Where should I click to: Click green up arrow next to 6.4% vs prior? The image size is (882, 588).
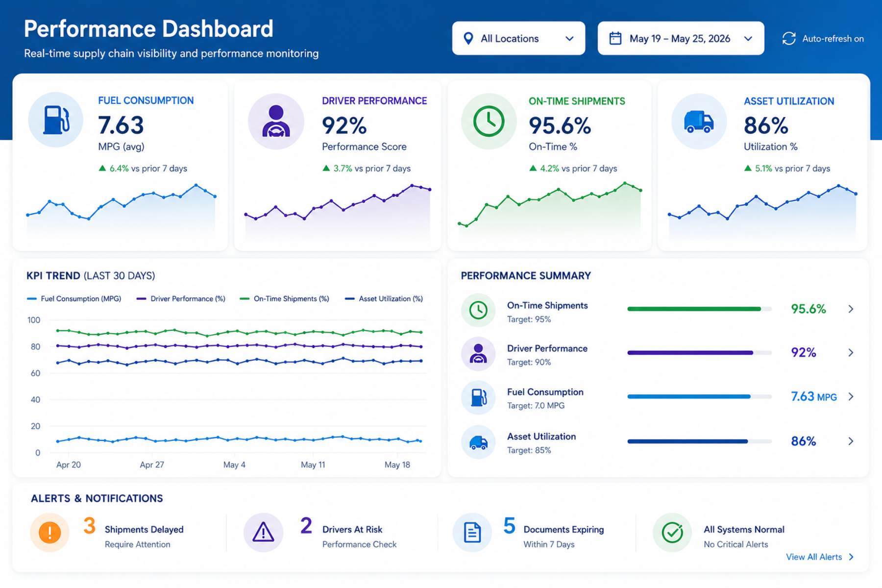102,168
